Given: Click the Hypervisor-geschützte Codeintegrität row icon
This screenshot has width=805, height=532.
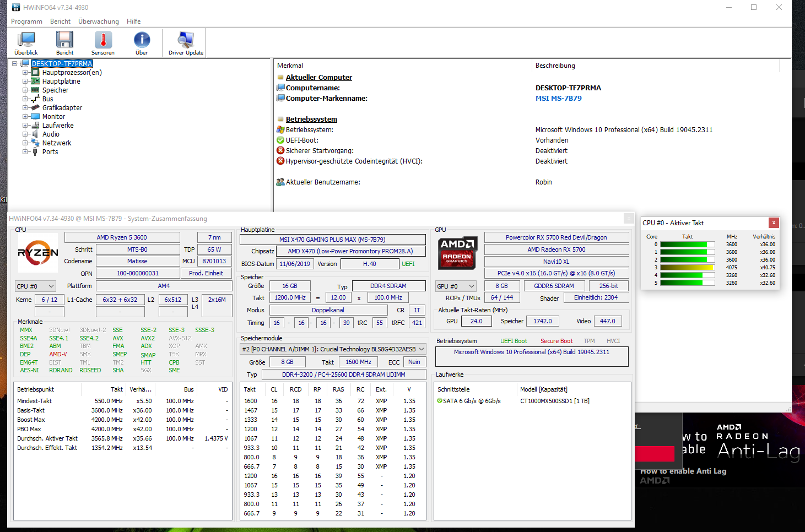Looking at the screenshot, I should pyautogui.click(x=280, y=161).
